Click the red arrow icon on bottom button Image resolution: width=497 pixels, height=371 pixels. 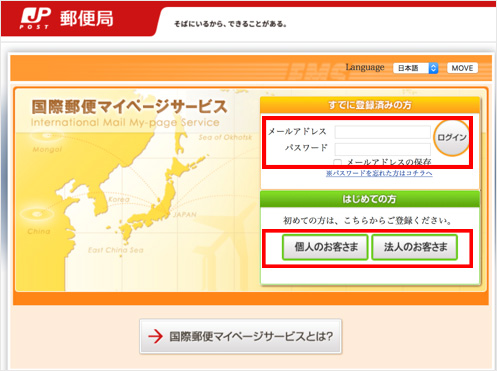(x=155, y=336)
